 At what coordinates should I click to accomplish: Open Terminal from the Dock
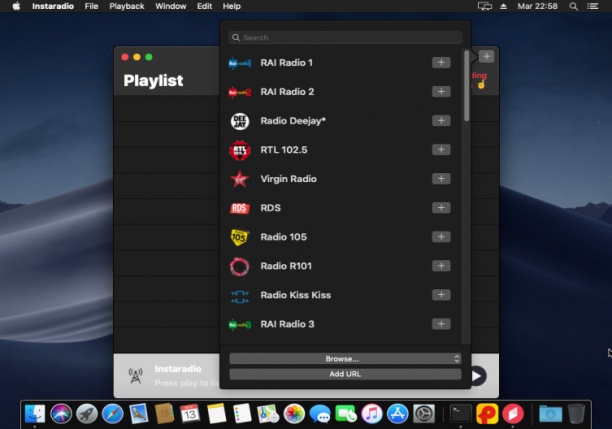(x=461, y=414)
